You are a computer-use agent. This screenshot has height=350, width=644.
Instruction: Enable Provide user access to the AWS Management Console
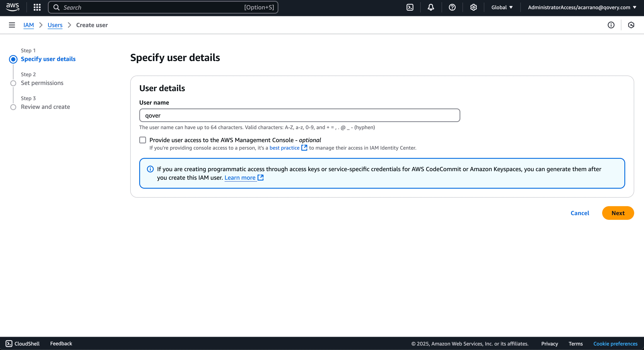point(142,140)
